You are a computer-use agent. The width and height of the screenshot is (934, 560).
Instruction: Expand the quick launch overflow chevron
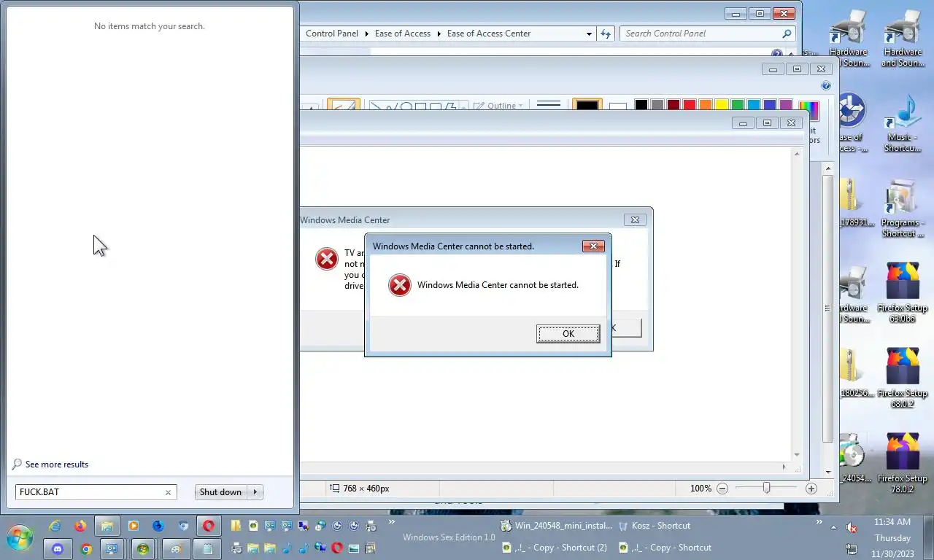pyautogui.click(x=392, y=522)
